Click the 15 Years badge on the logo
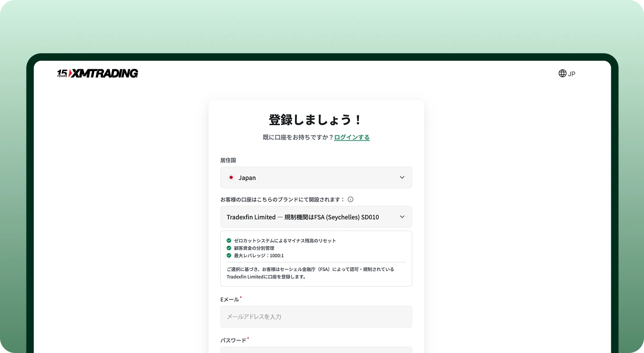The width and height of the screenshot is (644, 353). click(62, 73)
